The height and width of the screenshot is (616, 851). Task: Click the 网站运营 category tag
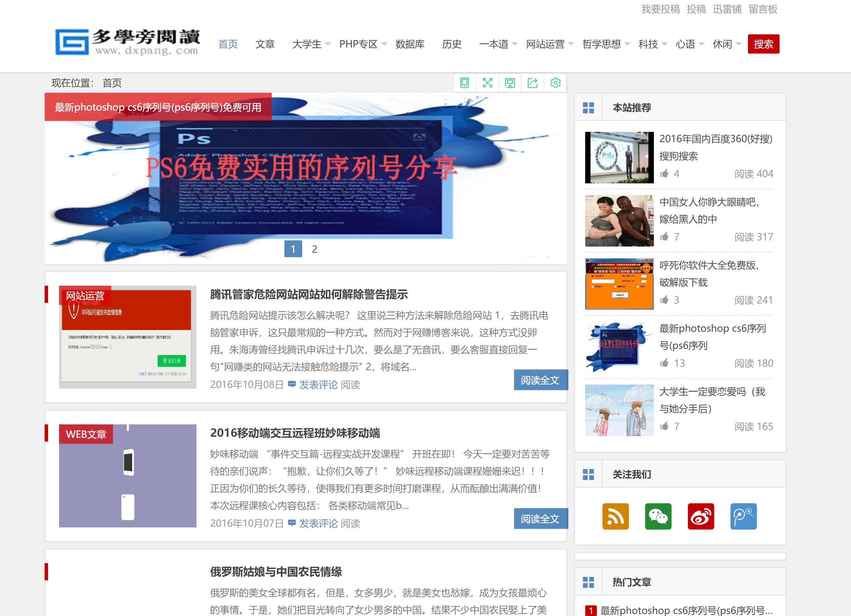coord(85,296)
